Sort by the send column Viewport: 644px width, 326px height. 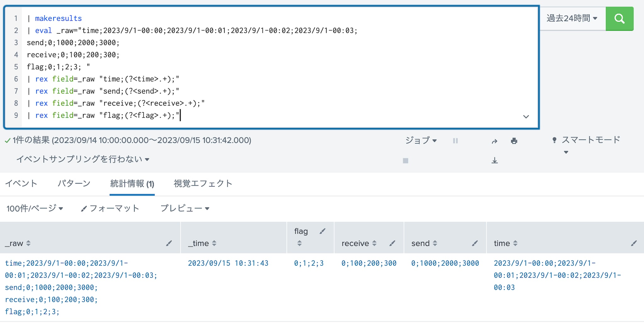[424, 243]
